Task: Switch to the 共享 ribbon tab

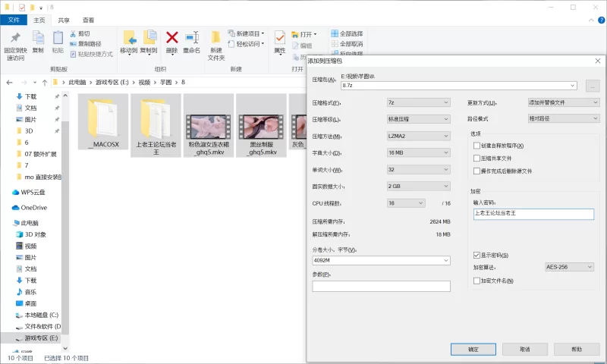Action: point(64,20)
